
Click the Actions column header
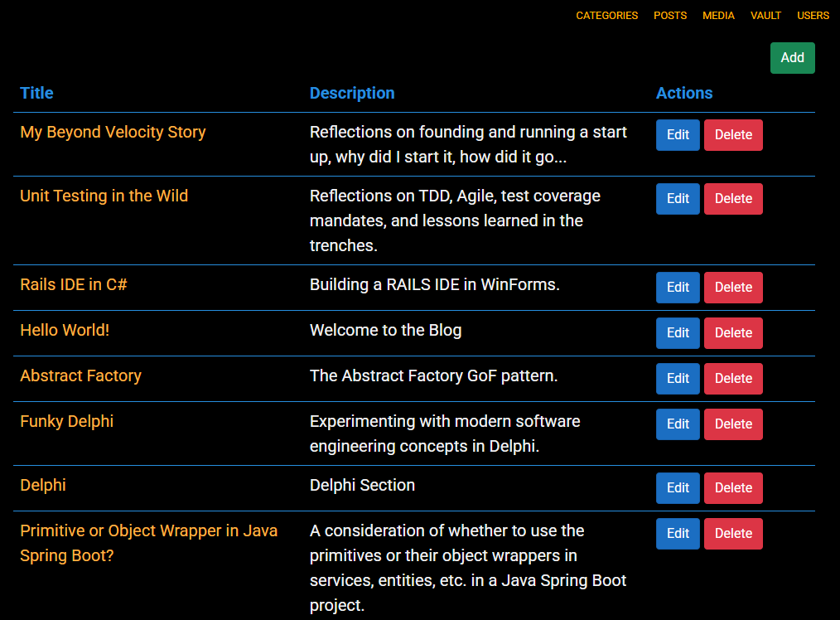684,93
